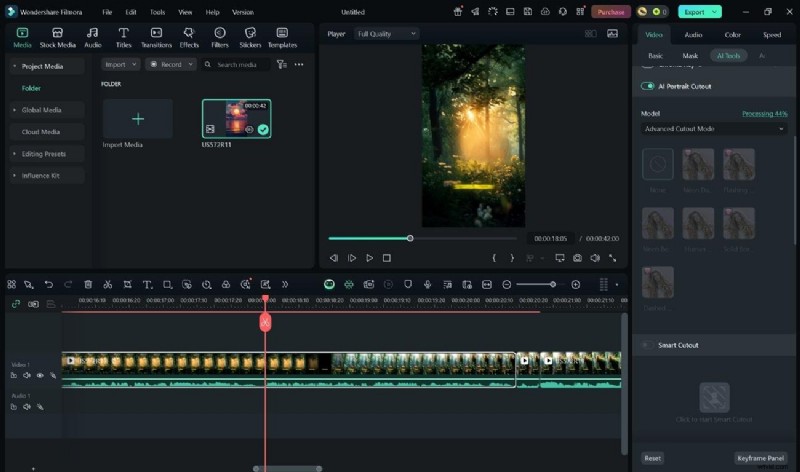Open the Export dropdown arrow

[x=714, y=12]
